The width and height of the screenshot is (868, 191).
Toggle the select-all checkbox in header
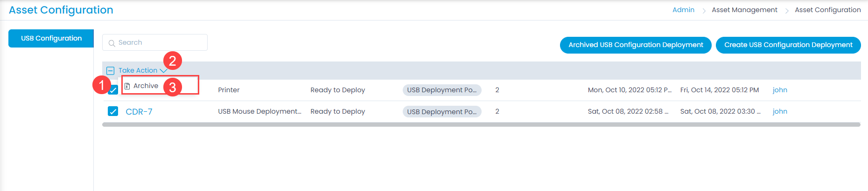tap(110, 71)
